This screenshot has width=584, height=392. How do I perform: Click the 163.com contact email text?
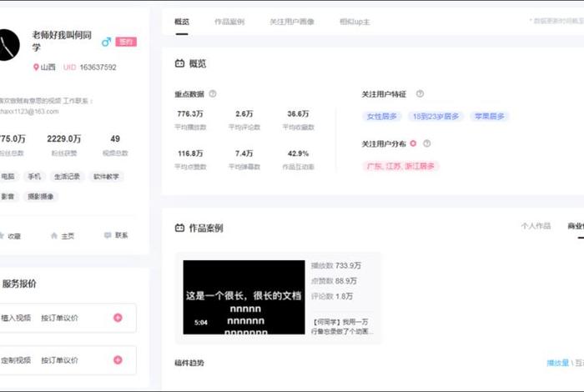(29, 111)
